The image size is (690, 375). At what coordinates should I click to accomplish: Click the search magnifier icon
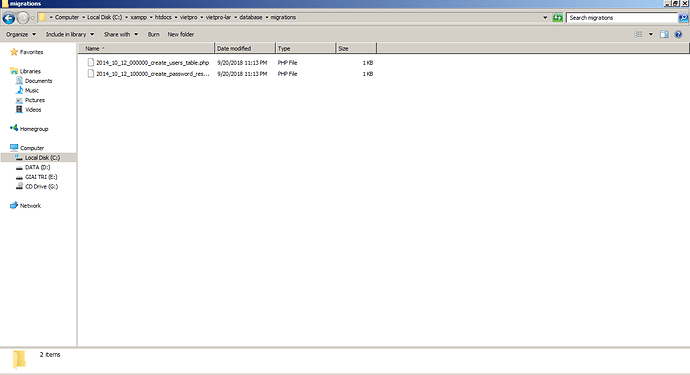[x=683, y=18]
